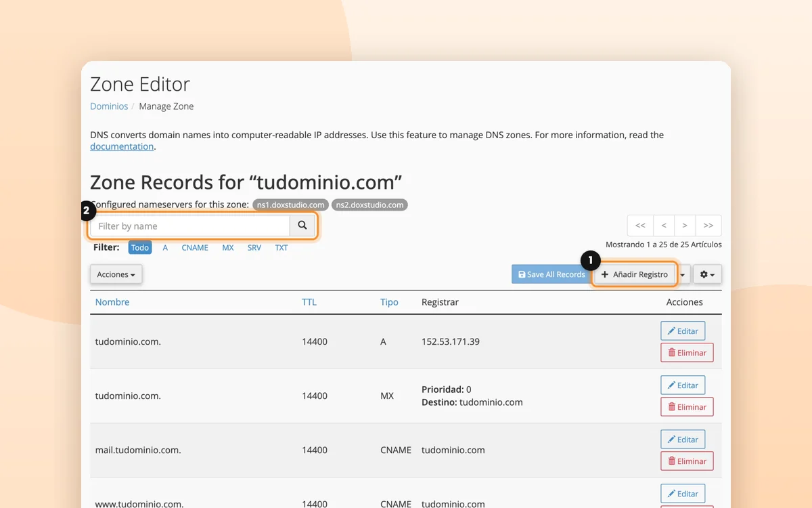Filter records by TXT type
The height and width of the screenshot is (508, 812).
point(281,247)
